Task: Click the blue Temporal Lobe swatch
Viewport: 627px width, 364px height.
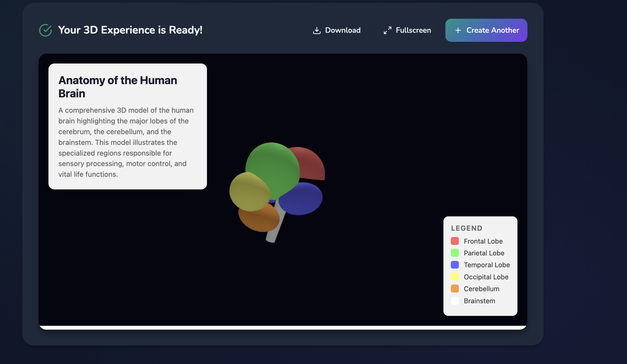Action: pos(455,265)
